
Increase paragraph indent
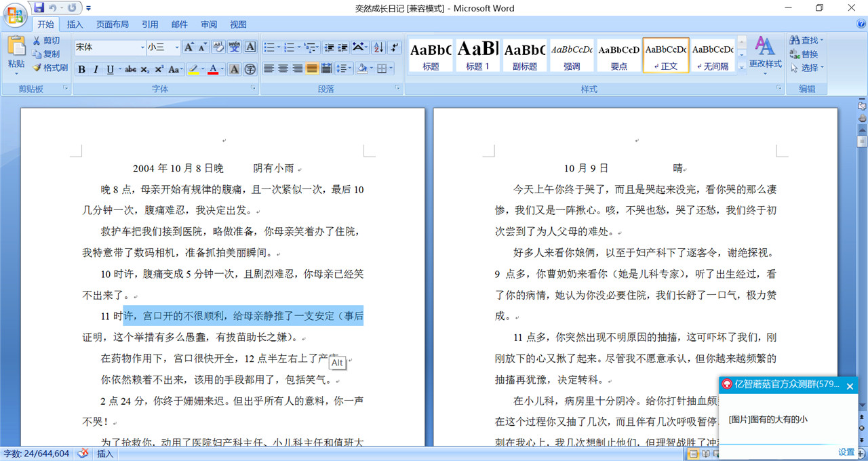point(343,47)
